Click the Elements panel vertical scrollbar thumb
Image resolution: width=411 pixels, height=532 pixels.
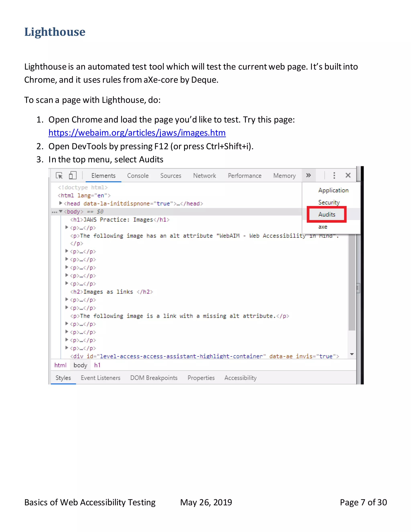click(352, 283)
